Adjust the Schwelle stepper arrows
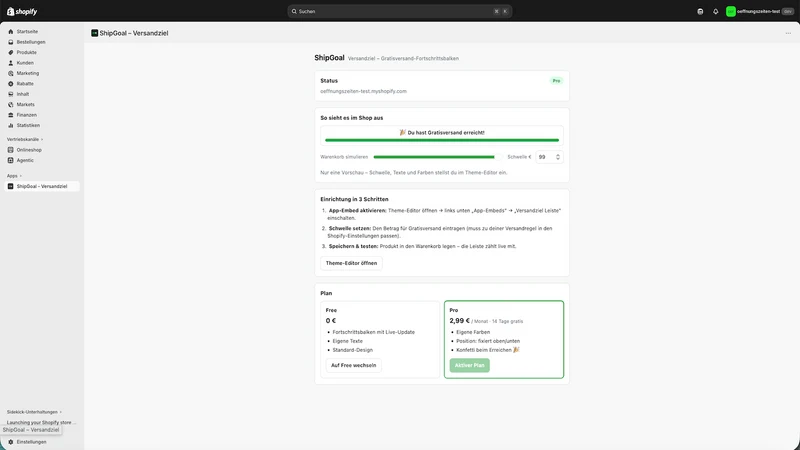Screen dimensions: 800x450 coord(558,157)
